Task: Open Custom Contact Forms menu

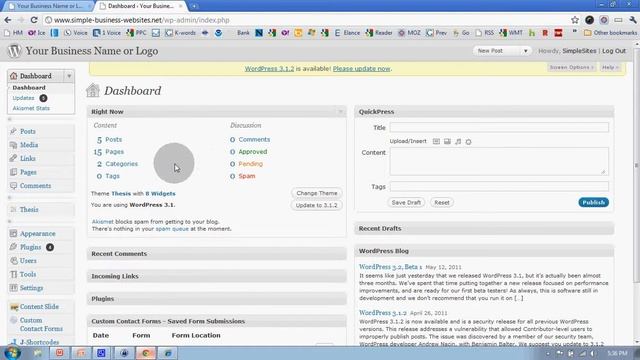Action: pos(41,324)
